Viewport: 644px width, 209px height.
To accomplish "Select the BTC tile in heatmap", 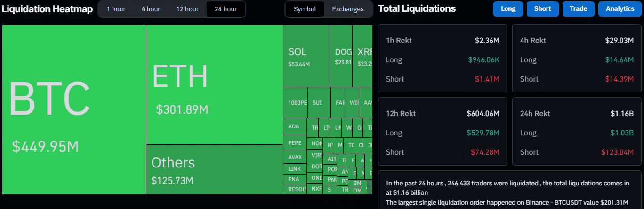I will click(x=74, y=109).
